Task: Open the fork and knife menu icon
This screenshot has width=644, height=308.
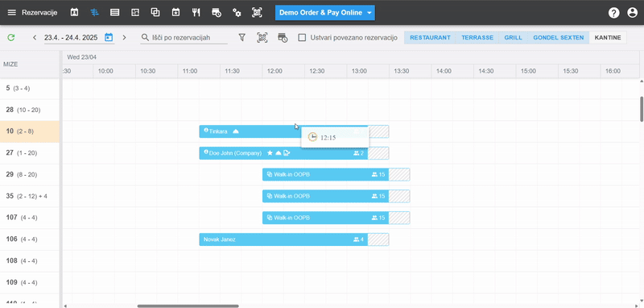Action: tap(196, 12)
